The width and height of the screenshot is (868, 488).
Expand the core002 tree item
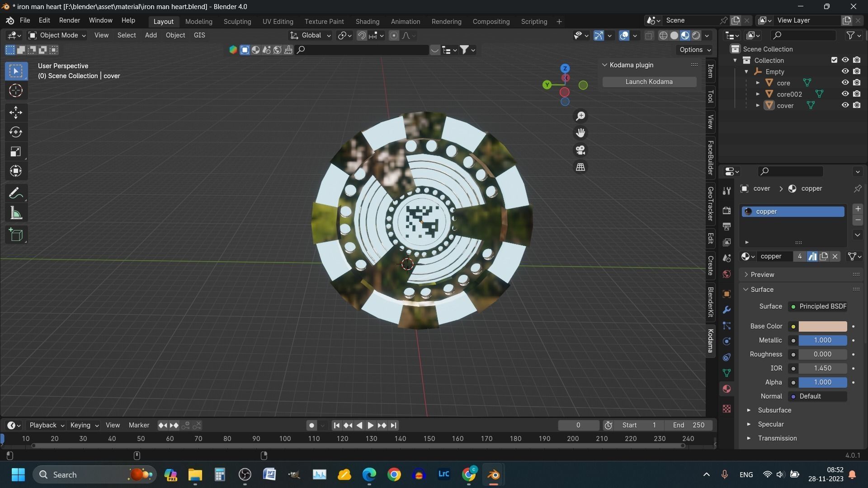758,94
